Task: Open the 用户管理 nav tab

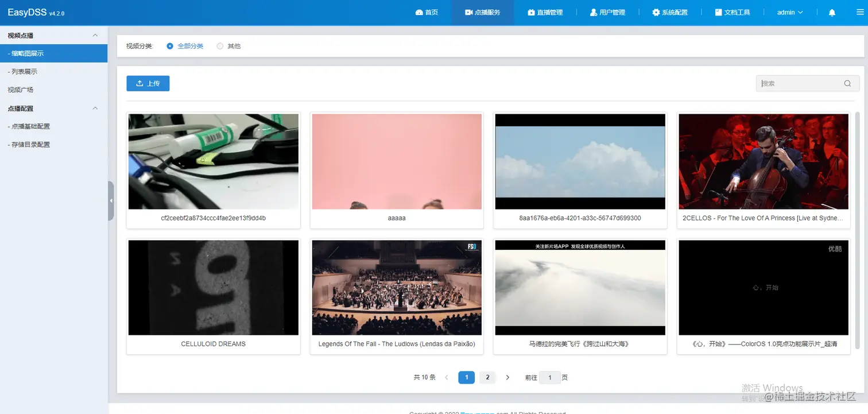Action: [608, 12]
